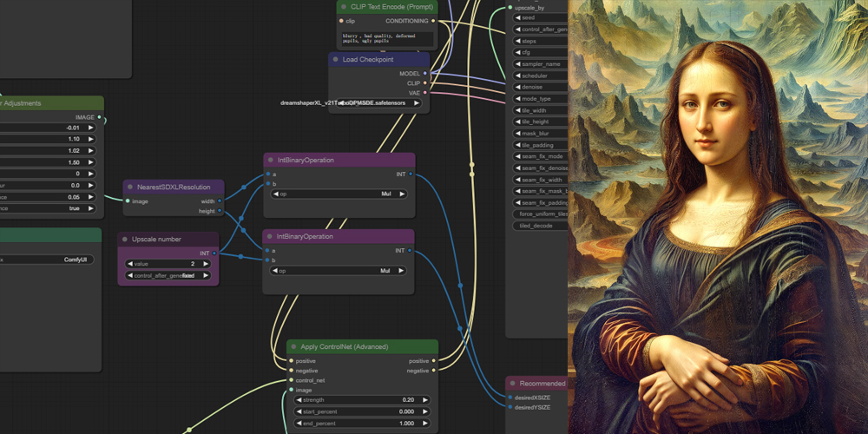Image resolution: width=868 pixels, height=434 pixels.
Task: Toggle the tiled_decode option
Action: 540,226
